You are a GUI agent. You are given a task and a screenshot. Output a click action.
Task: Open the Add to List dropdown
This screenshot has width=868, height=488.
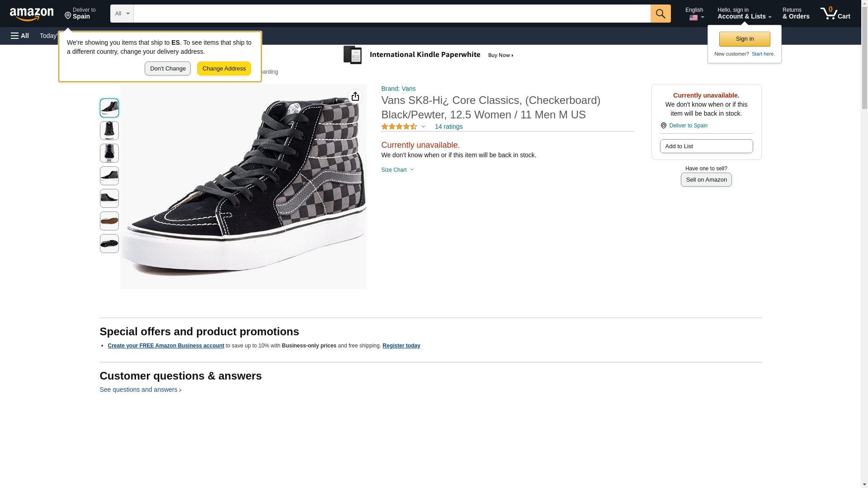pos(706,146)
